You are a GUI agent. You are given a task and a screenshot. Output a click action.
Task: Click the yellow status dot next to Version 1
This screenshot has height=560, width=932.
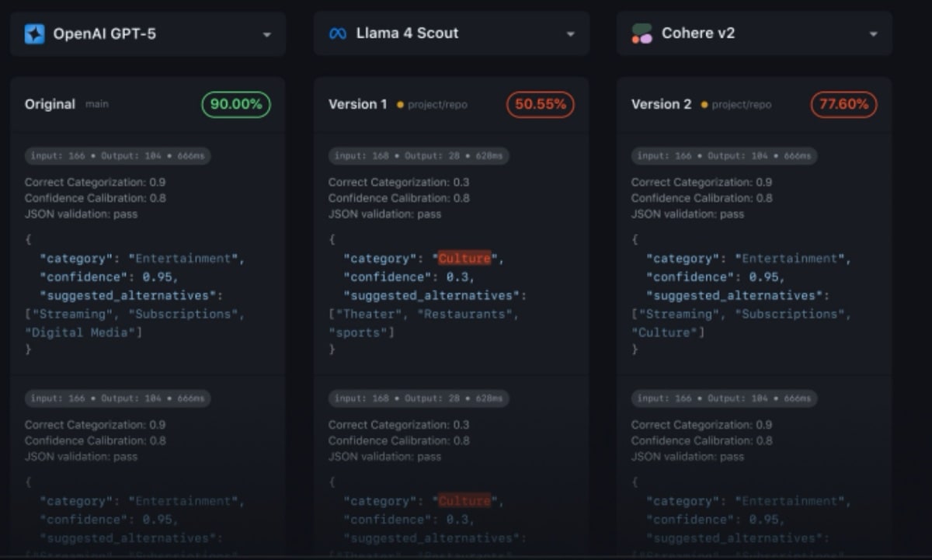[x=400, y=105]
